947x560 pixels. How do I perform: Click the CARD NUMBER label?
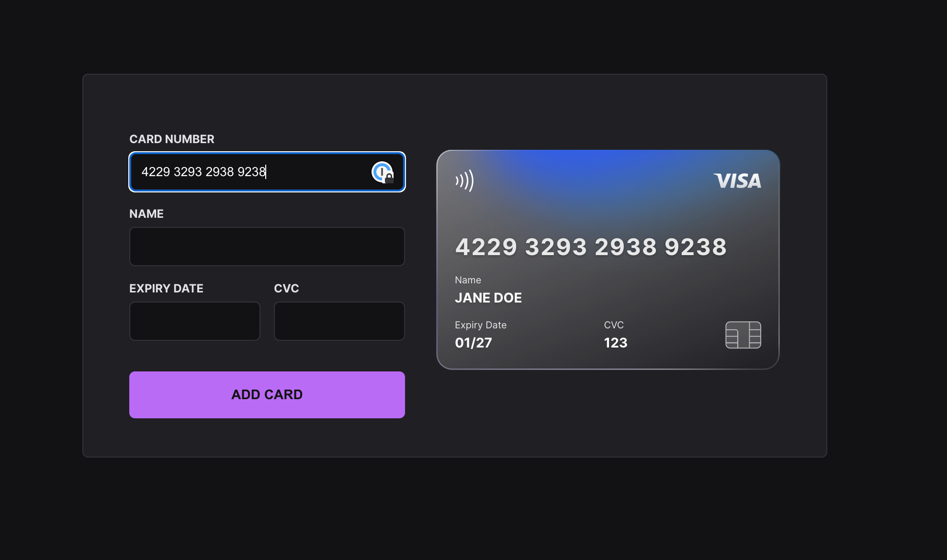pos(171,139)
